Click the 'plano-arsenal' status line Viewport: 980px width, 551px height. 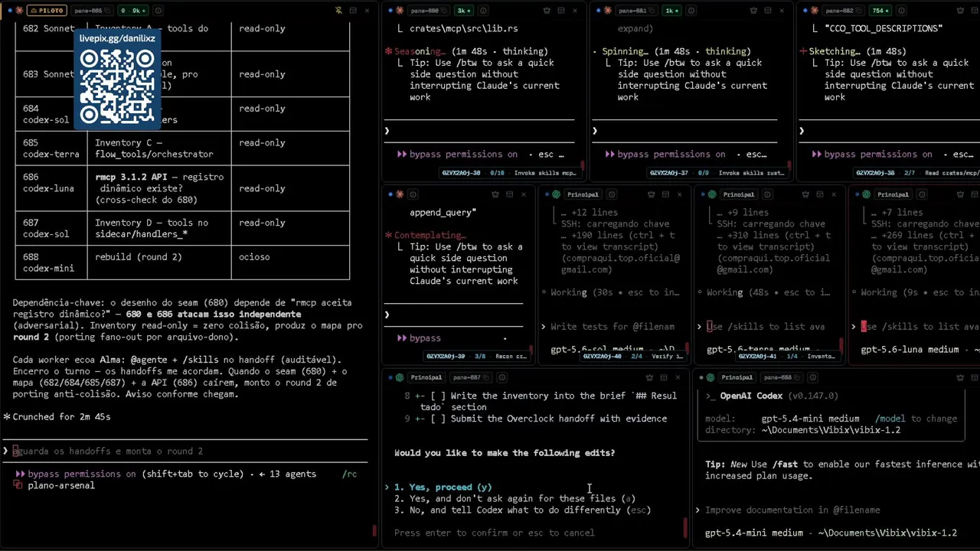[60, 485]
